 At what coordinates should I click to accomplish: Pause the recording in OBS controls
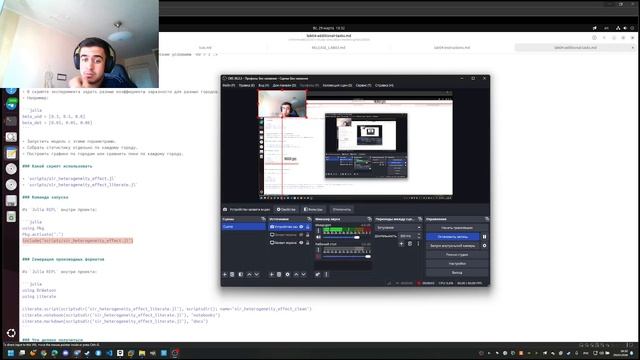pos(484,237)
